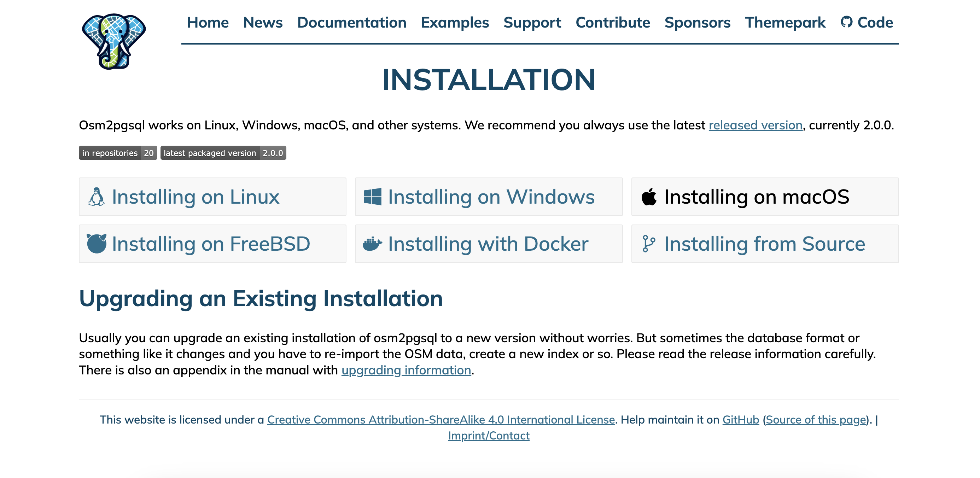Click the Docker whale icon
Screen dimensions: 980x478
point(372,244)
